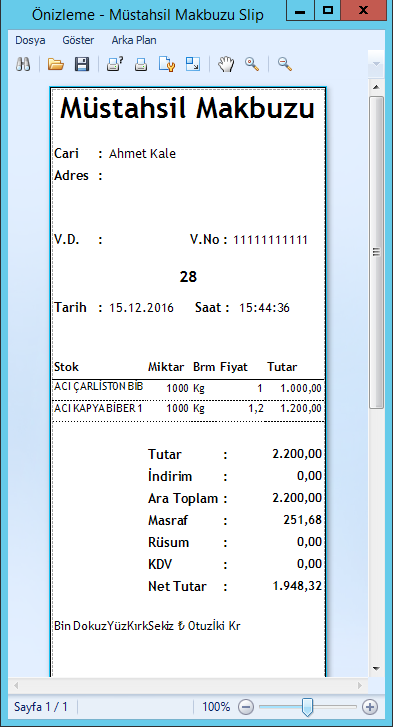Image resolution: width=393 pixels, height=727 pixels.
Task: Select the magnifier zoom tool
Action: 252,64
